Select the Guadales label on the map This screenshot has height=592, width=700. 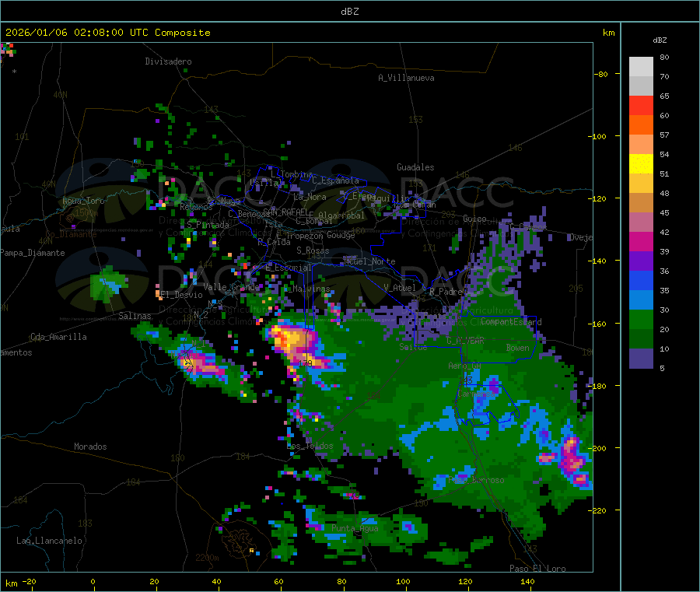[x=415, y=167]
